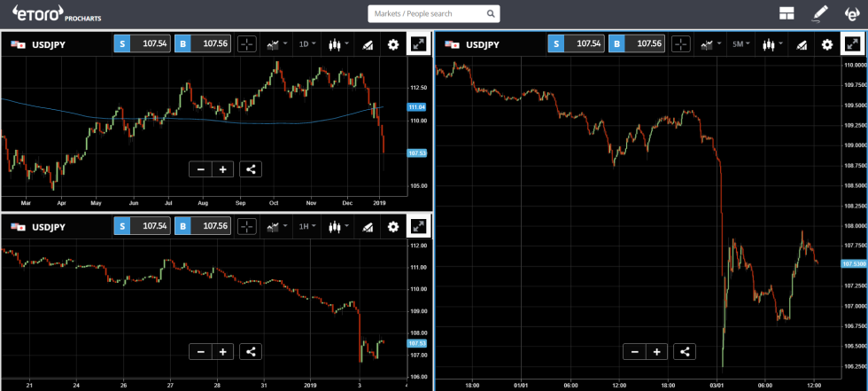
Task: Open the chart layout selector in header
Action: tap(786, 13)
